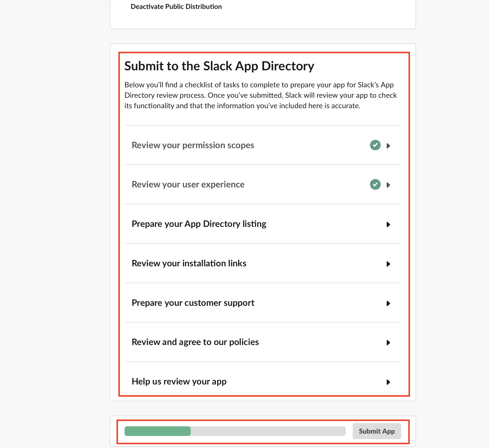
Task: Expand the permission scopes section arrow
Action: point(388,146)
